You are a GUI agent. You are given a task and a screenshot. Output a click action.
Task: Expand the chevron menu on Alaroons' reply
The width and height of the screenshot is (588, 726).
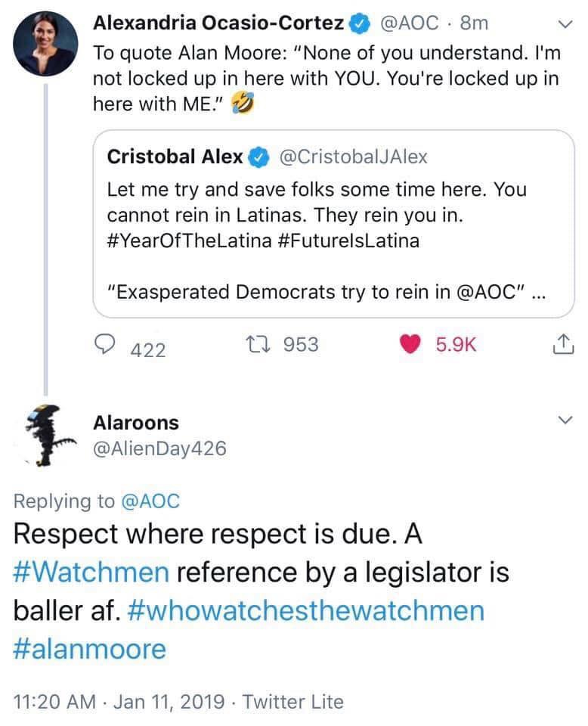[560, 420]
